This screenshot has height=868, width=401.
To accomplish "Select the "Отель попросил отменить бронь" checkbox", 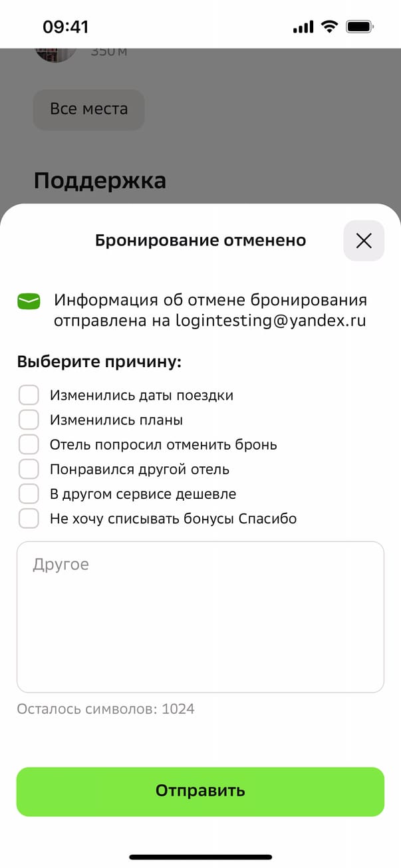I will tap(29, 444).
